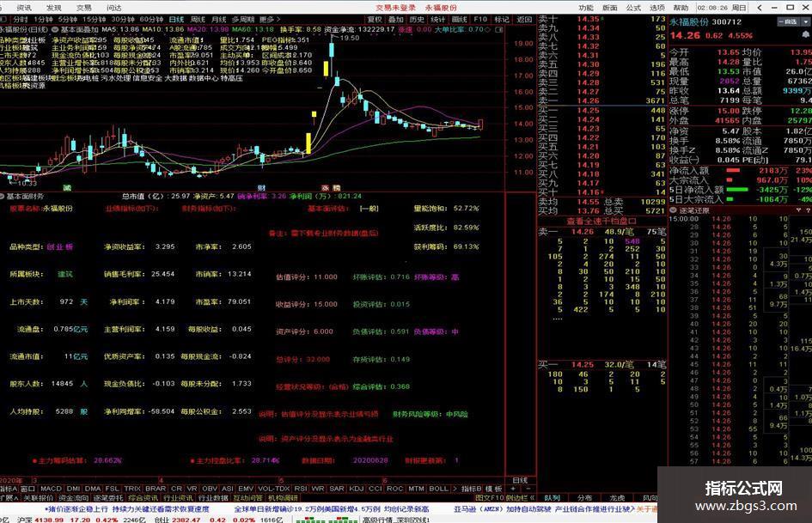Switch chart to 5分钟 period

[68, 19]
